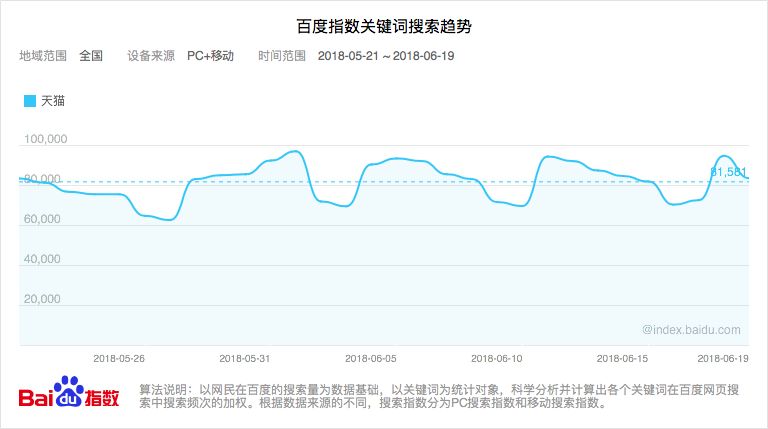Click the 算法说明 description heading
Screen dimensions: 768x429
click(x=163, y=390)
